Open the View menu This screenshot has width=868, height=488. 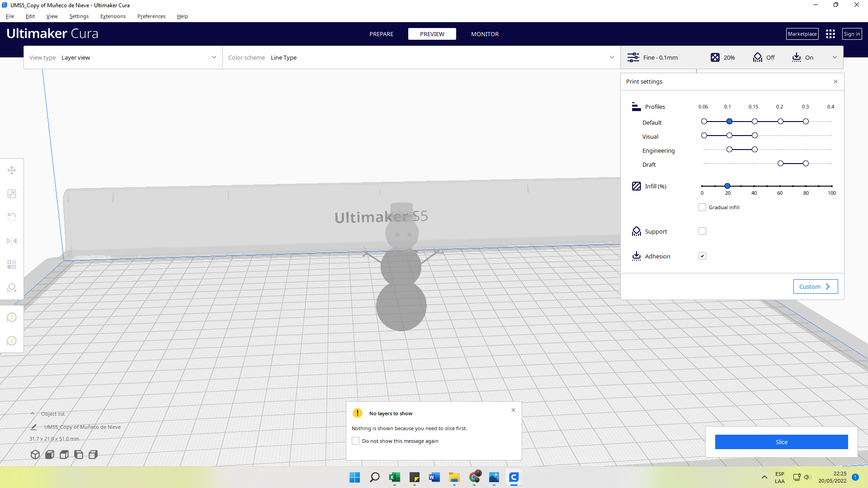[52, 16]
